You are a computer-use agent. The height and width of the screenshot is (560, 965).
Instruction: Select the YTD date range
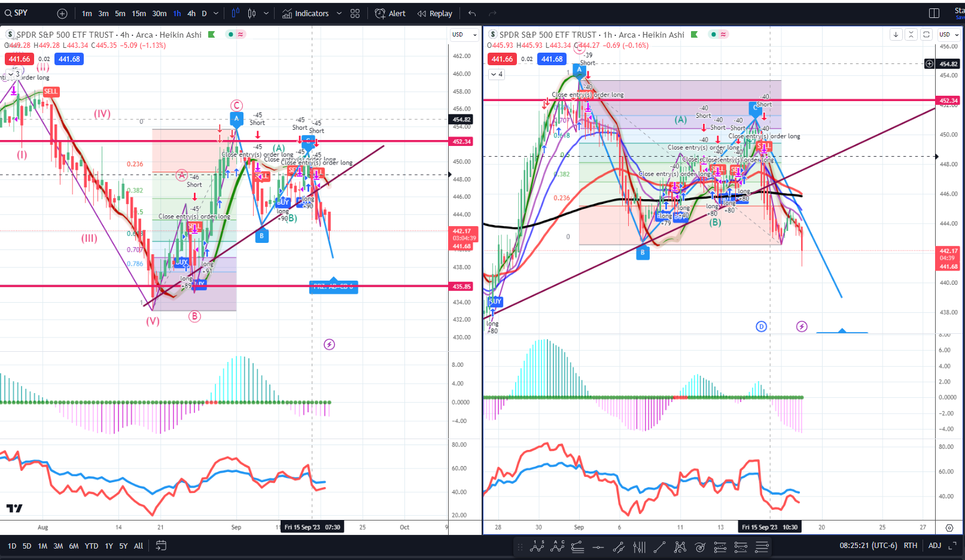pyautogui.click(x=92, y=546)
